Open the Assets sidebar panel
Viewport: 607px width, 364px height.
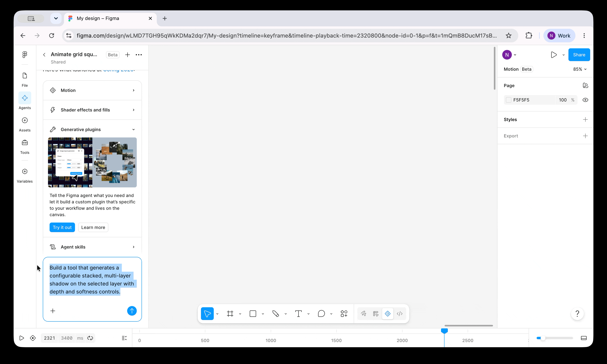25,124
